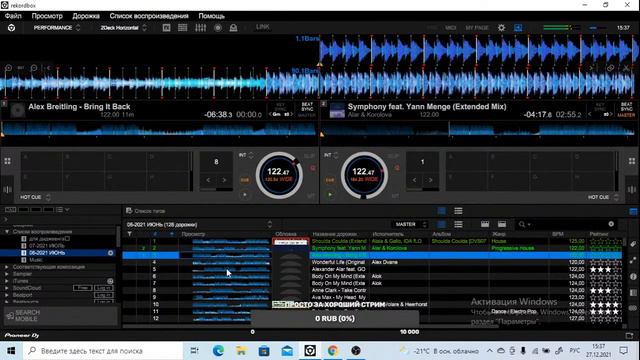The height and width of the screenshot is (360, 640).
Task: Open the Файл menu
Action: [13, 16]
